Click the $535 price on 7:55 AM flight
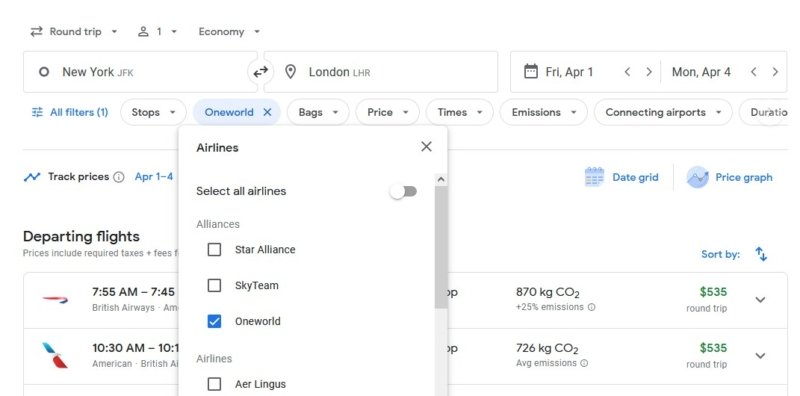Viewport: 800px width, 396px height. click(713, 292)
